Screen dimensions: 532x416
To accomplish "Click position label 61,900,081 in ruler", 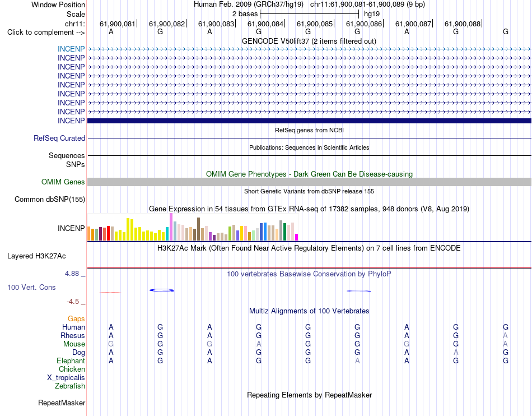I will coord(118,24).
